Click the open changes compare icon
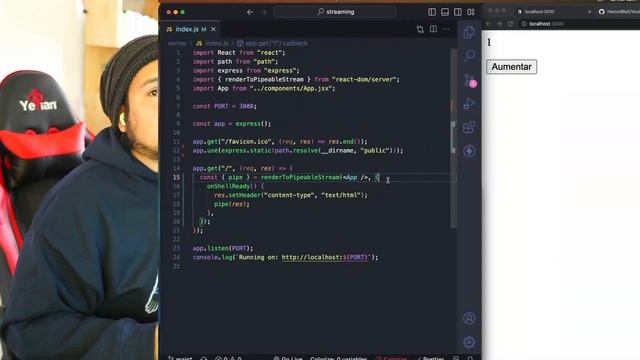640x360 pixels. 420,29
